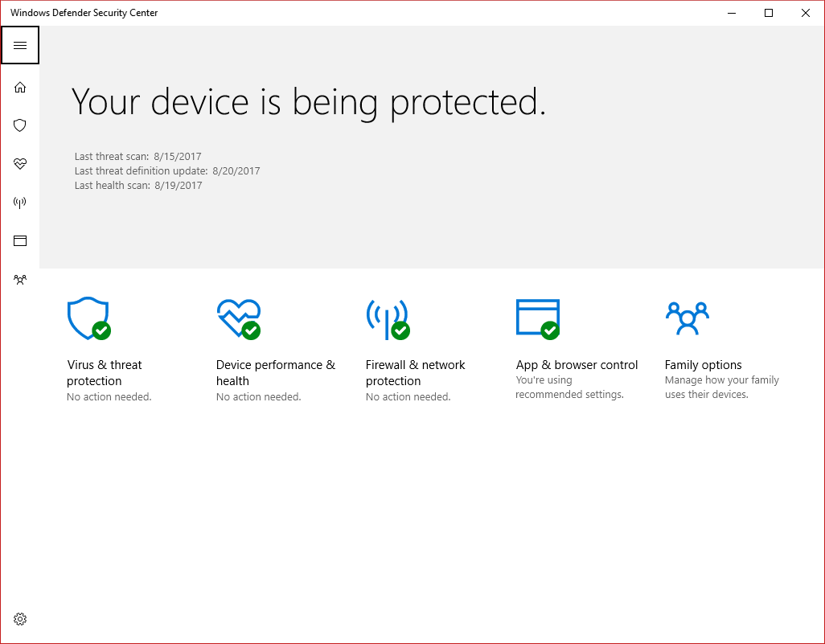Screen dimensions: 825x644
Task: Open the settings gear icon
Action: (20, 619)
